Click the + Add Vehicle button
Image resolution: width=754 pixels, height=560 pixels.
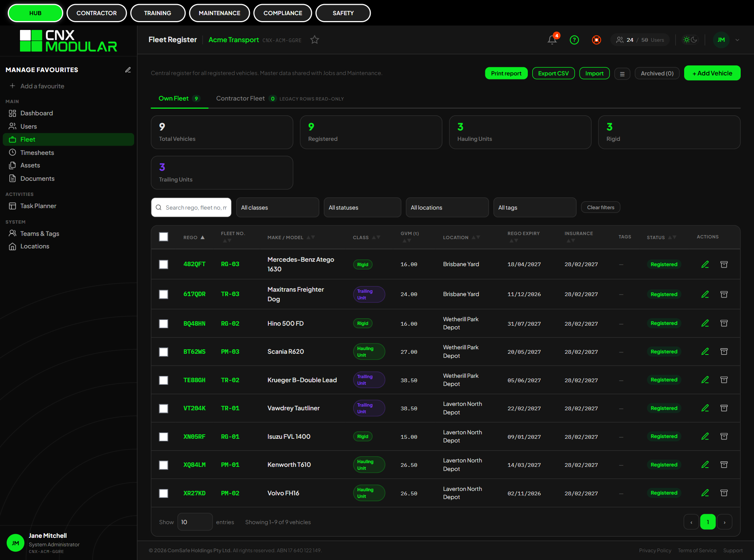point(712,73)
